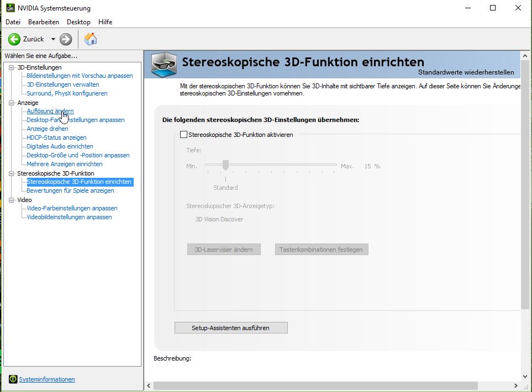The height and width of the screenshot is (392, 532).
Task: Click the Stereoskopische 3D-Funktion category label
Action: tap(56, 173)
